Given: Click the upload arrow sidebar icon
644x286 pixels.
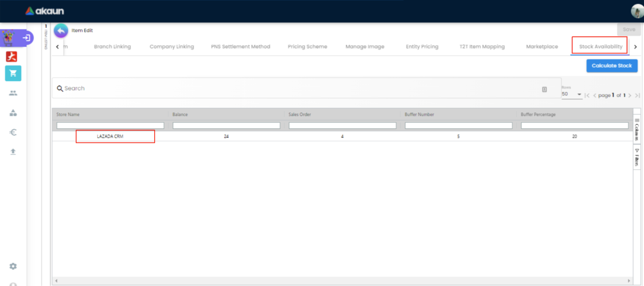Looking at the screenshot, I should [x=13, y=152].
